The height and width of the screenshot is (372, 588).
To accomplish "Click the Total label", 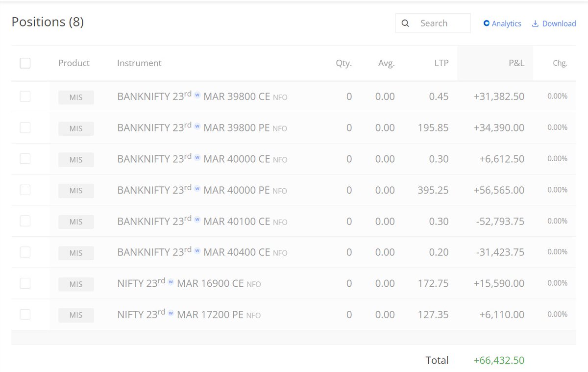I will click(437, 360).
